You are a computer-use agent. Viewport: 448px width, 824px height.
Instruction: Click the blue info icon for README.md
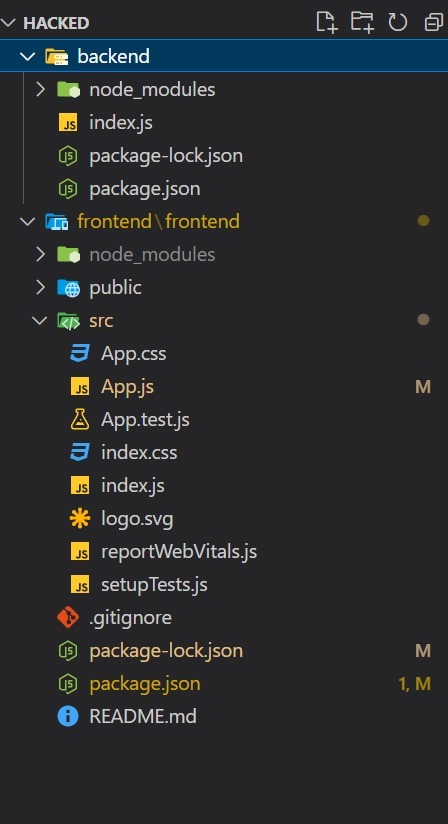coord(68,716)
